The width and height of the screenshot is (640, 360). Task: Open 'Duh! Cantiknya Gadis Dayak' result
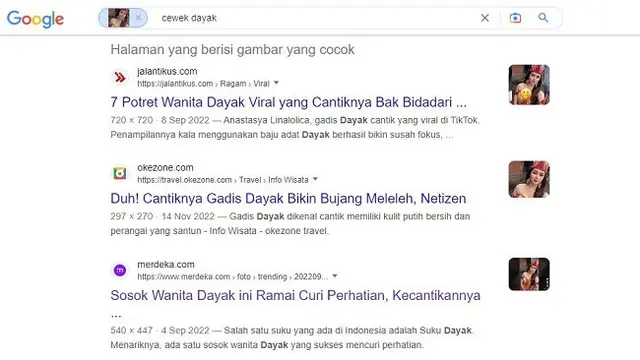(x=288, y=198)
